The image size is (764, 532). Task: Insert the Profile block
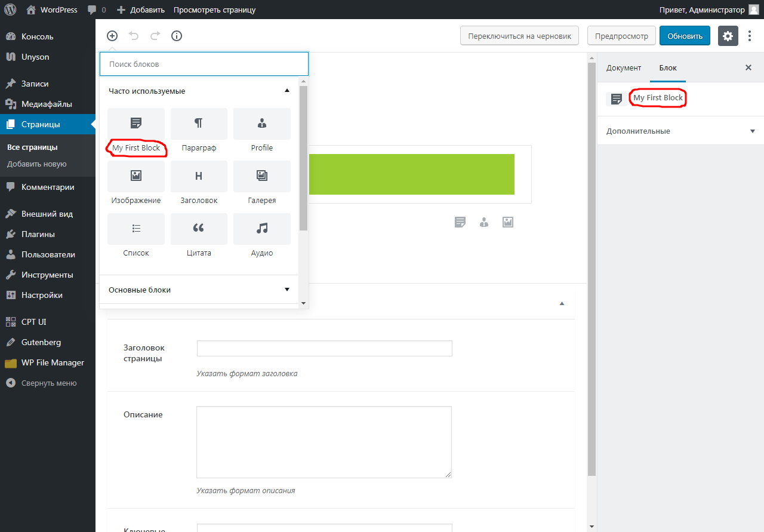click(262, 132)
